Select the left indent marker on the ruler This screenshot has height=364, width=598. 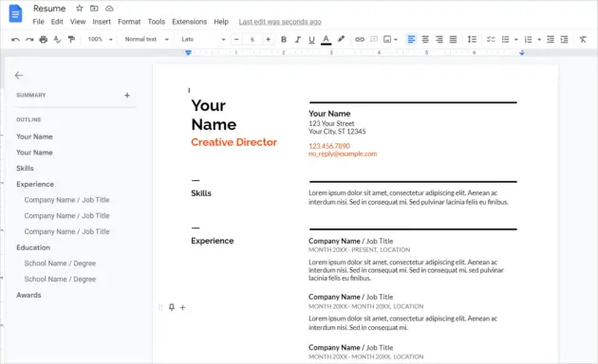(x=188, y=53)
